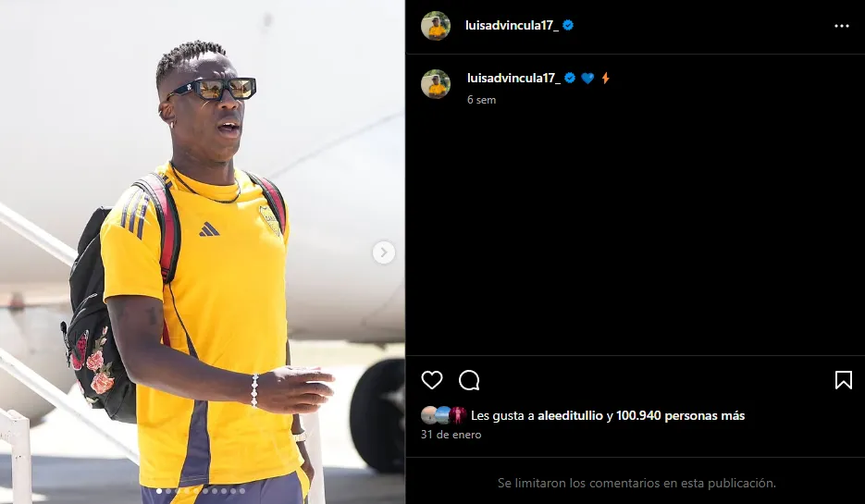The height and width of the screenshot is (504, 865).
Task: Open luisadvincula17_ profile from header username
Action: [512, 25]
